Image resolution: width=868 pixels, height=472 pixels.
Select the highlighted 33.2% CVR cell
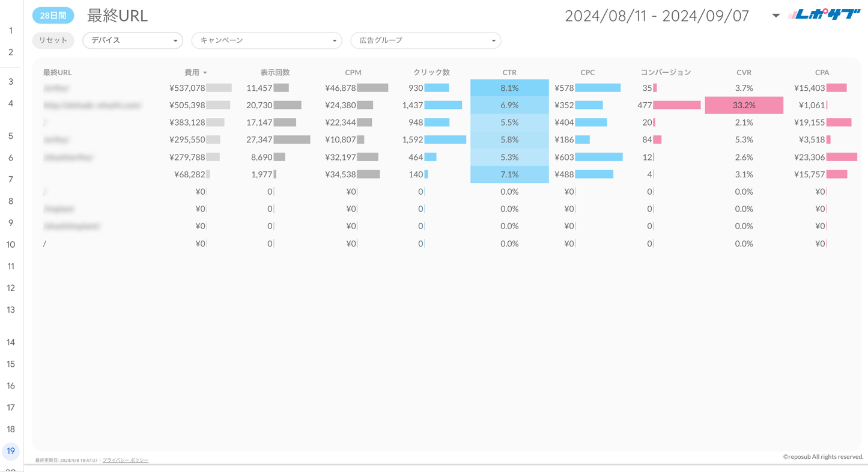tap(744, 105)
